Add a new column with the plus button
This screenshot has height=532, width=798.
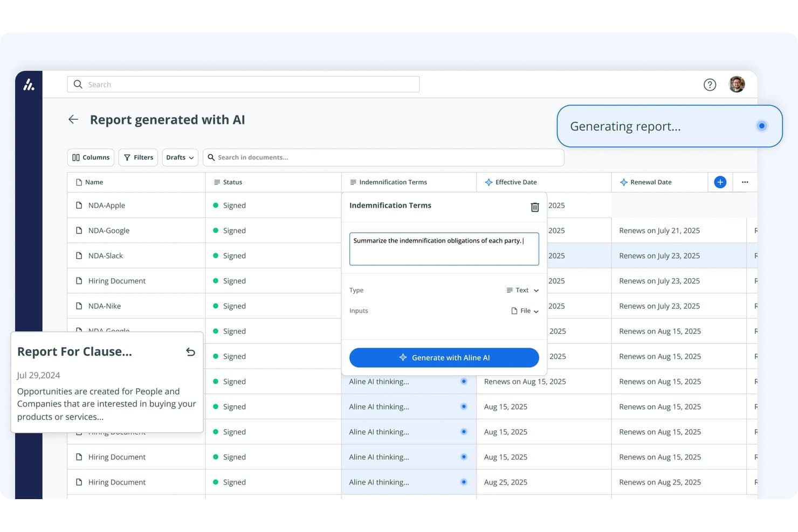point(720,182)
